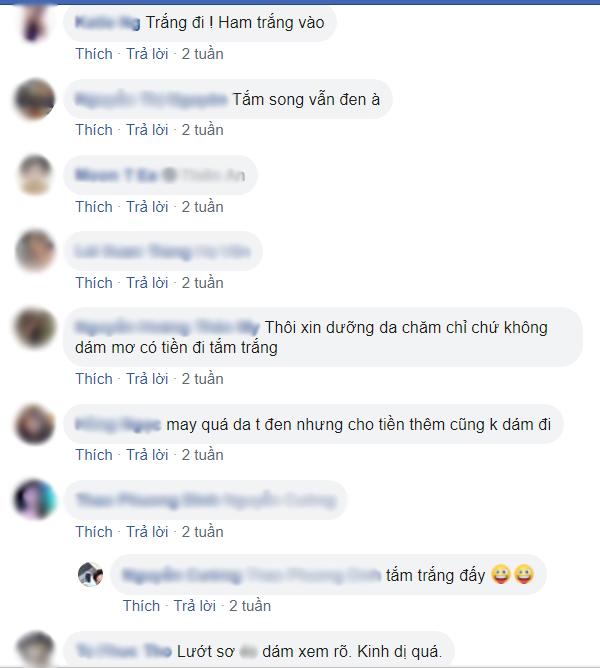Image resolution: width=600 pixels, height=668 pixels.
Task: Like the 'tắm trắng đấy' nested reply
Action: tap(141, 605)
